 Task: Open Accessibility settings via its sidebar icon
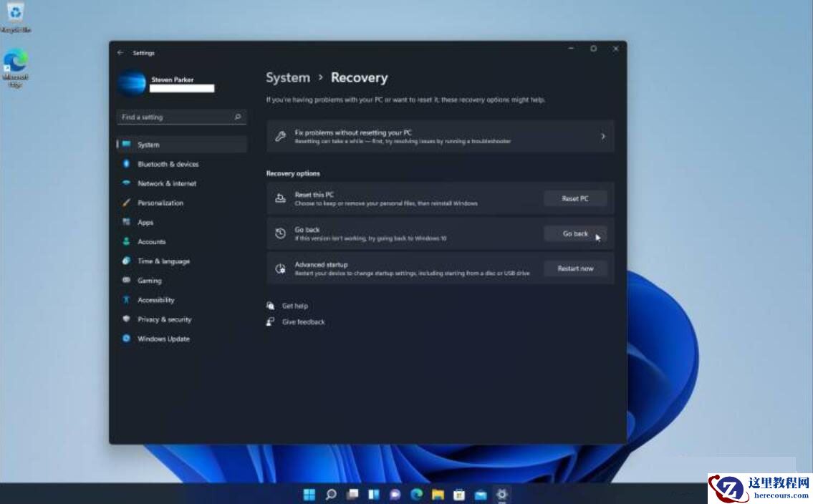coord(126,299)
